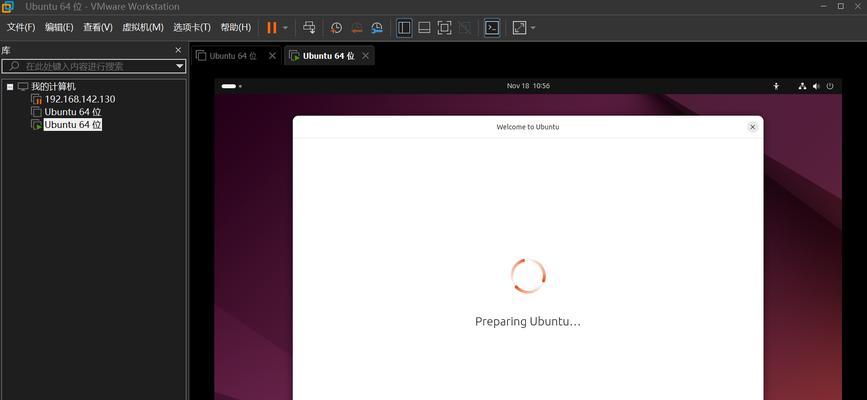Send Ctrl+Alt+Del to the virtual machine
Viewport: 867px width, 400px height.
pos(310,28)
